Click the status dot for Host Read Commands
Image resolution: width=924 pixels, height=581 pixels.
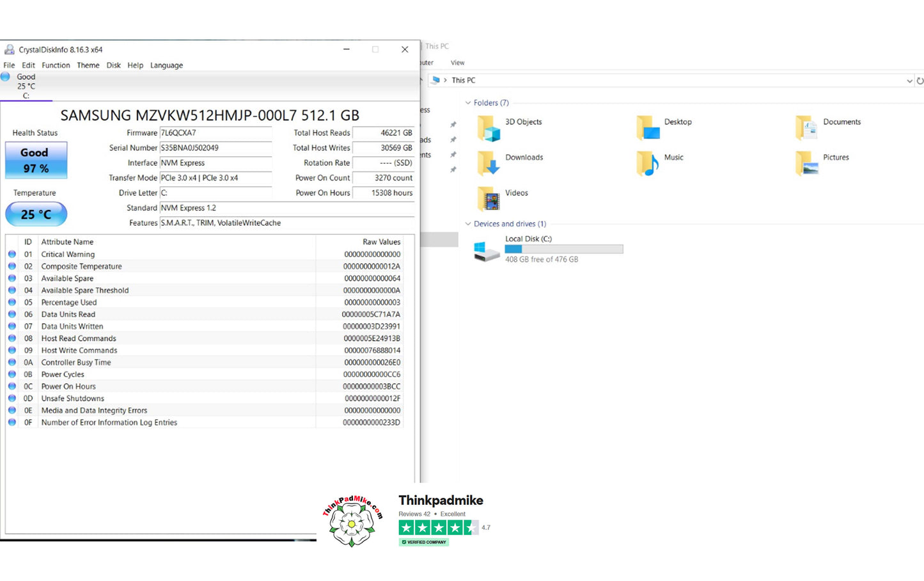(x=12, y=338)
